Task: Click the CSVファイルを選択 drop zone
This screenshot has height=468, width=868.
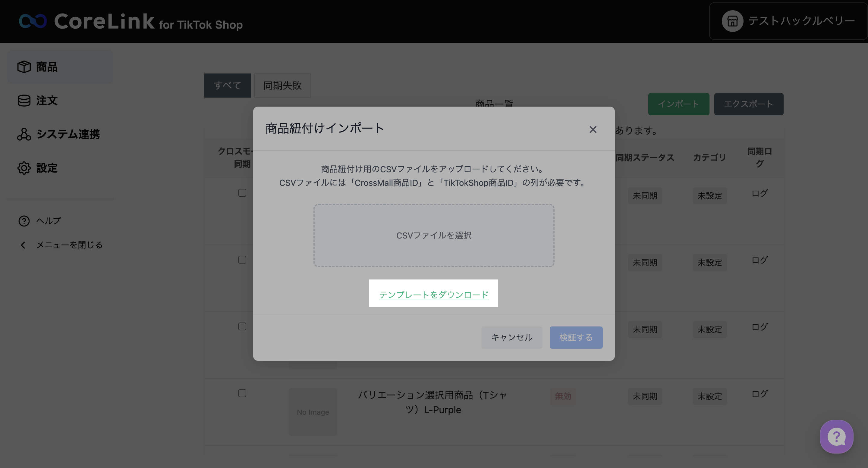Action: click(x=433, y=235)
